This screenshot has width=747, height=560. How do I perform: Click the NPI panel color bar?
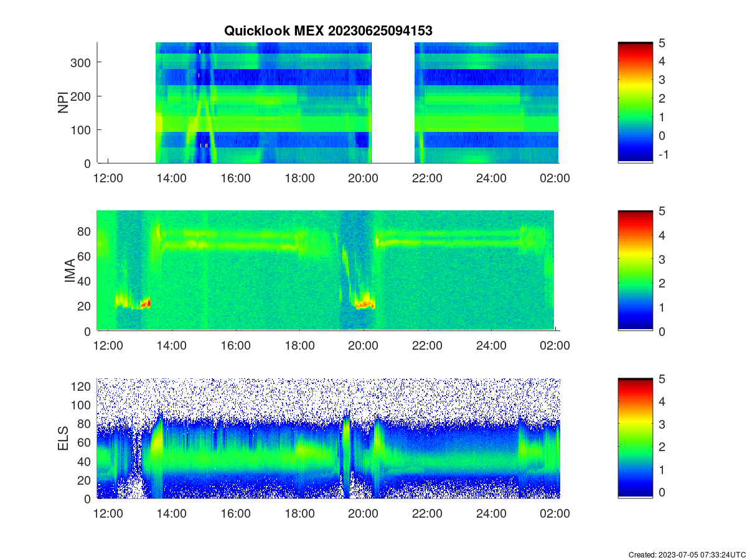tap(635, 103)
